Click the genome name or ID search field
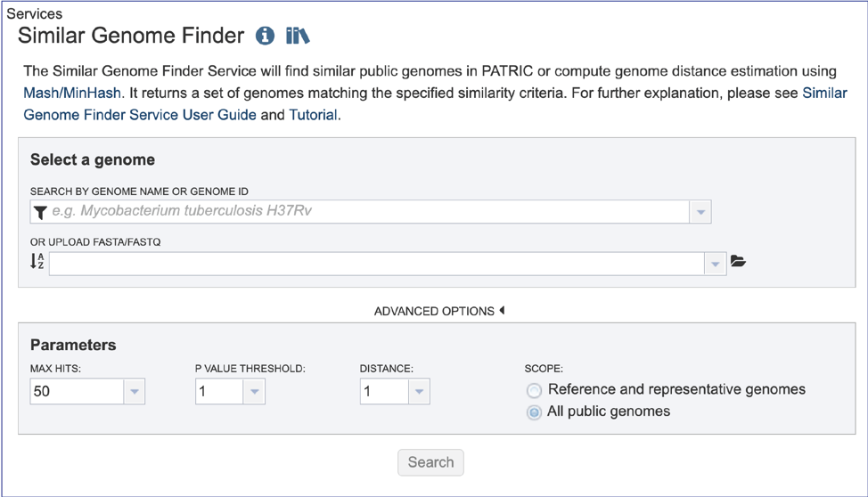The height and width of the screenshot is (497, 868). click(x=360, y=212)
